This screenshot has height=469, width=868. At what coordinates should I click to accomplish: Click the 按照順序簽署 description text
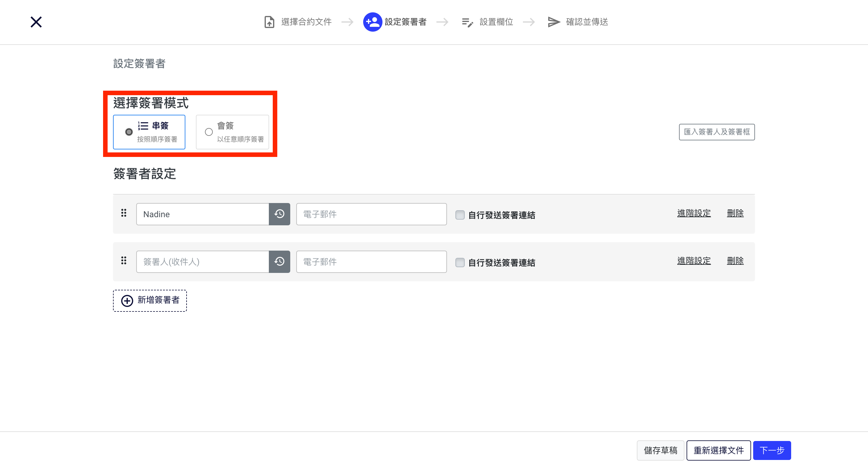(157, 139)
